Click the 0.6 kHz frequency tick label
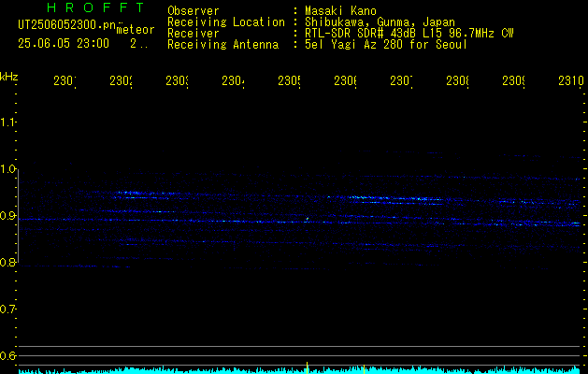This screenshot has width=588, height=374. (x=8, y=355)
